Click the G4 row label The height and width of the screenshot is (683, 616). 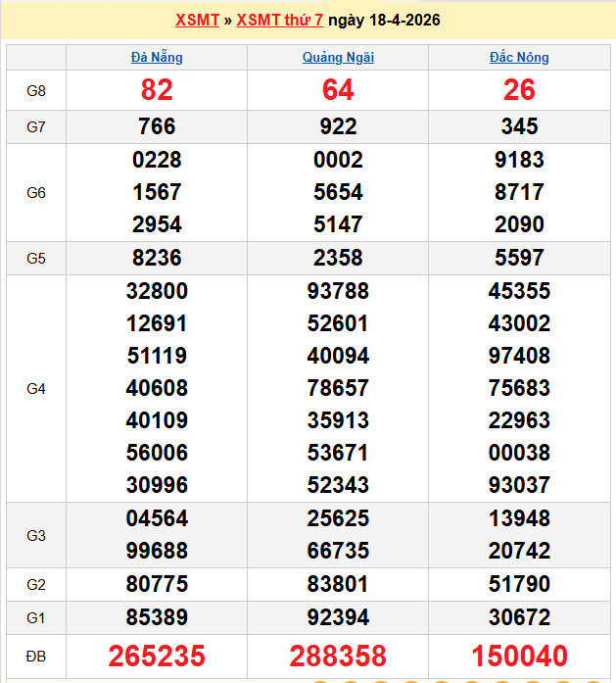coord(36,388)
